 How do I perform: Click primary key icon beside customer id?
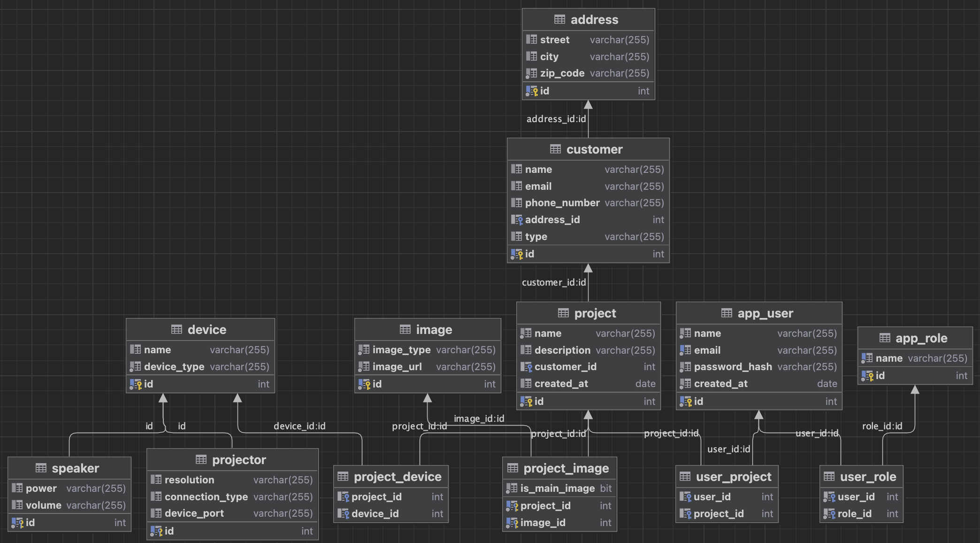517,254
